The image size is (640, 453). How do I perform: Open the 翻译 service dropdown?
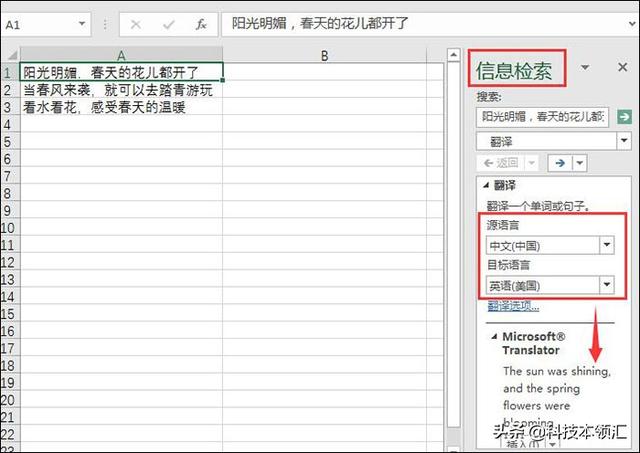pyautogui.click(x=624, y=141)
